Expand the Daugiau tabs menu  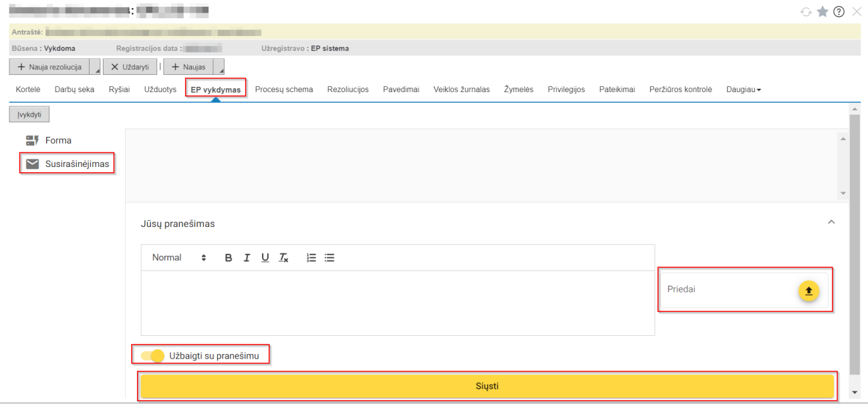pos(744,89)
